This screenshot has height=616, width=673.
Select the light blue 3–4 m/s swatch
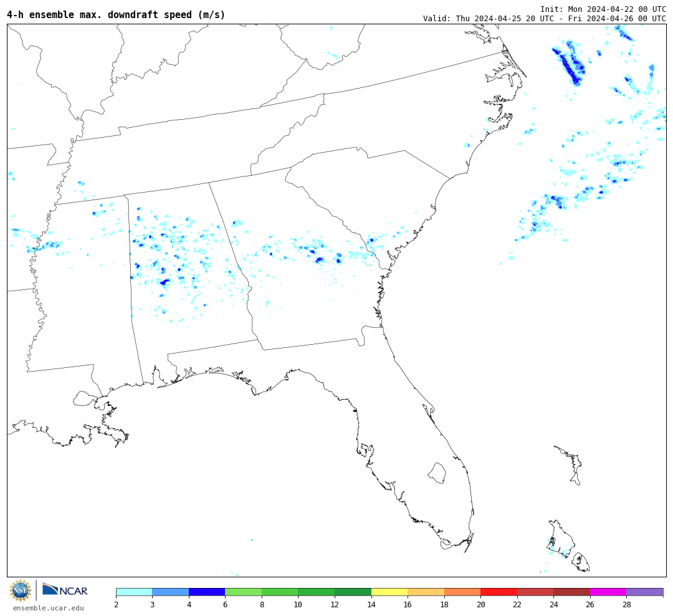click(x=171, y=592)
